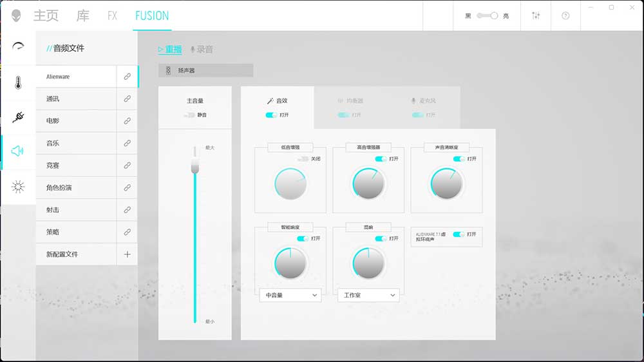Viewport: 644px width, 362px height.
Task: Click the 声音清晰度 knob
Action: (x=446, y=184)
